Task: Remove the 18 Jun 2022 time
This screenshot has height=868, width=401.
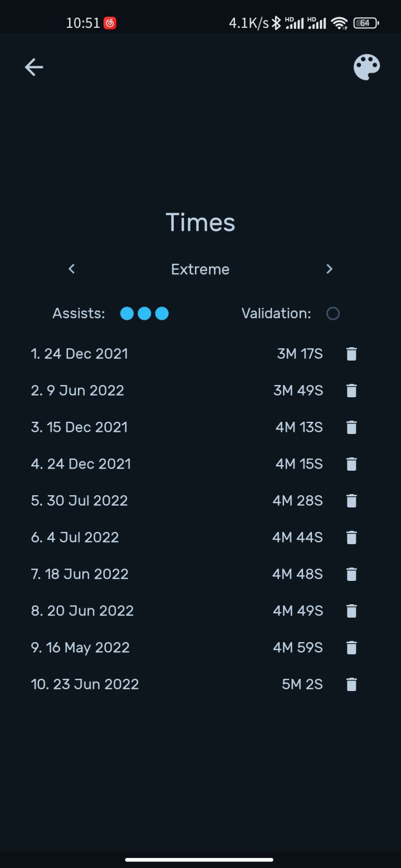Action: click(351, 574)
